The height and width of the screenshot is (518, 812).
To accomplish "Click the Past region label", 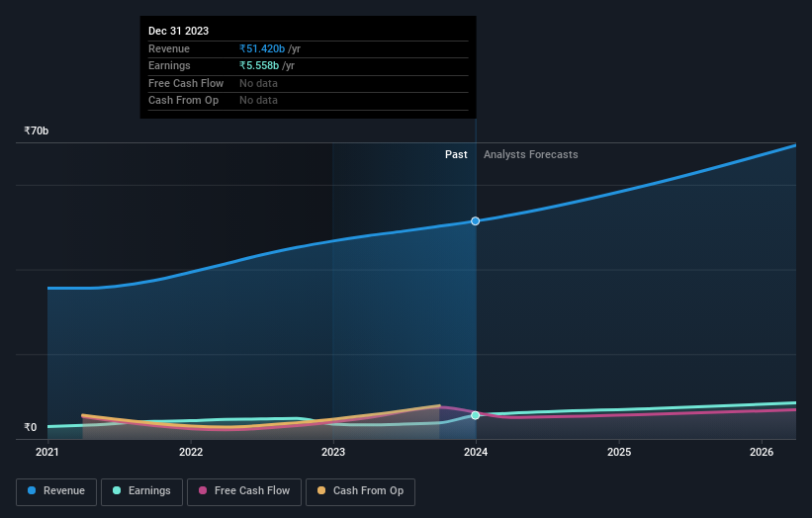I will click(x=456, y=155).
